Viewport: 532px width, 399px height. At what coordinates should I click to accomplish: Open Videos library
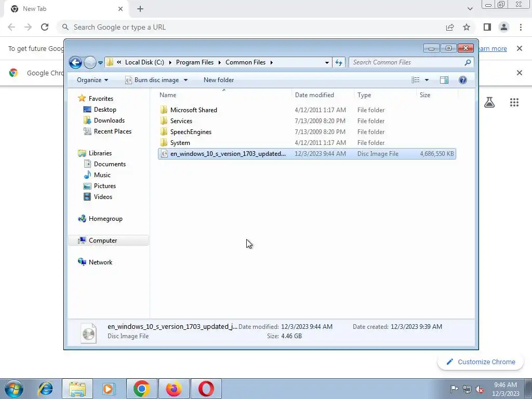(103, 196)
